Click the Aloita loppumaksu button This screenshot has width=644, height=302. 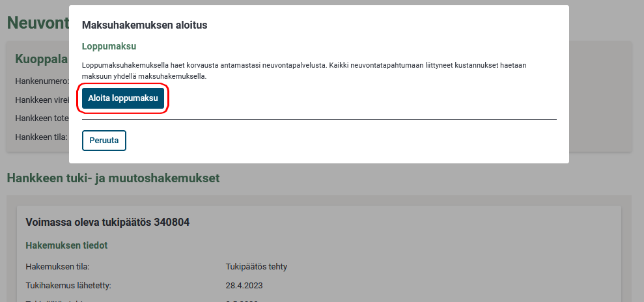pos(123,98)
